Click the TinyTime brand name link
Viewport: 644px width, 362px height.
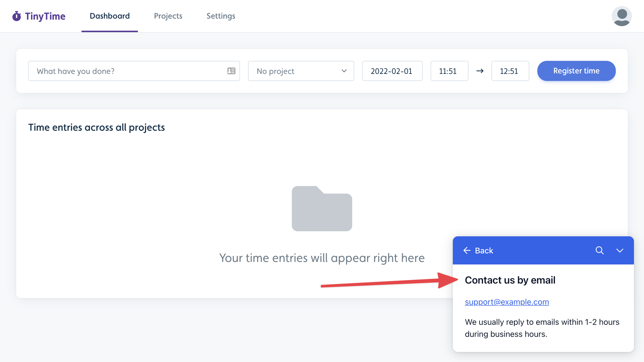pos(45,16)
